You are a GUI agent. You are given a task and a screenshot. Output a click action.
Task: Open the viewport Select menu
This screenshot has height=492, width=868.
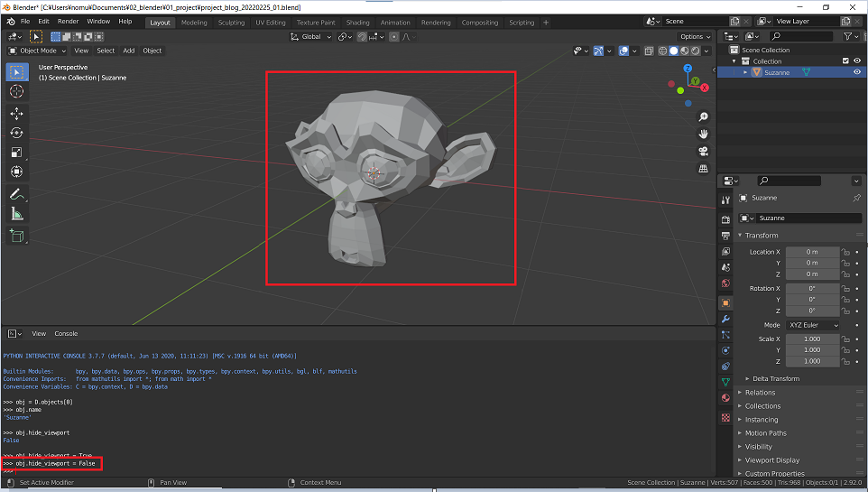[106, 51]
